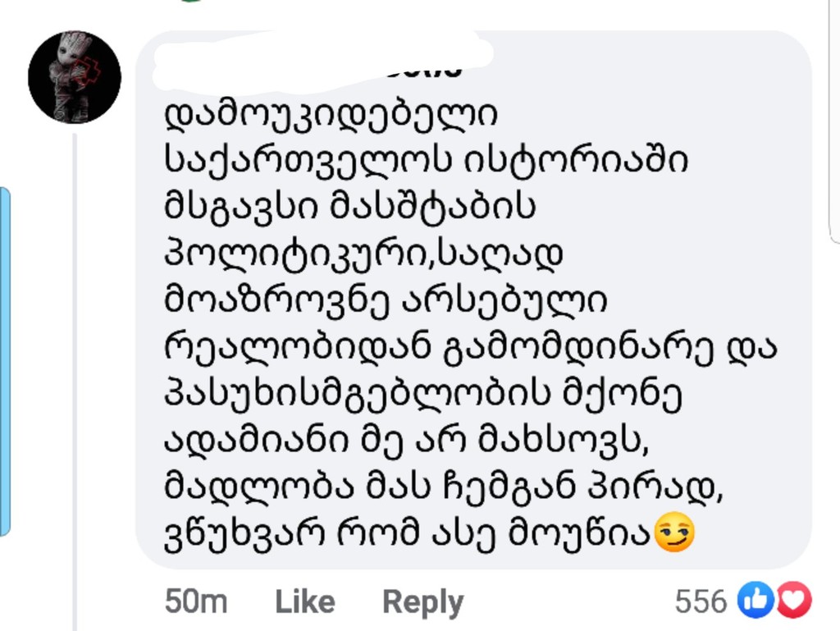Click the line ადამიანი მე არ მახსოვს
Viewport: 840px width, 631px height.
pyautogui.click(x=408, y=441)
